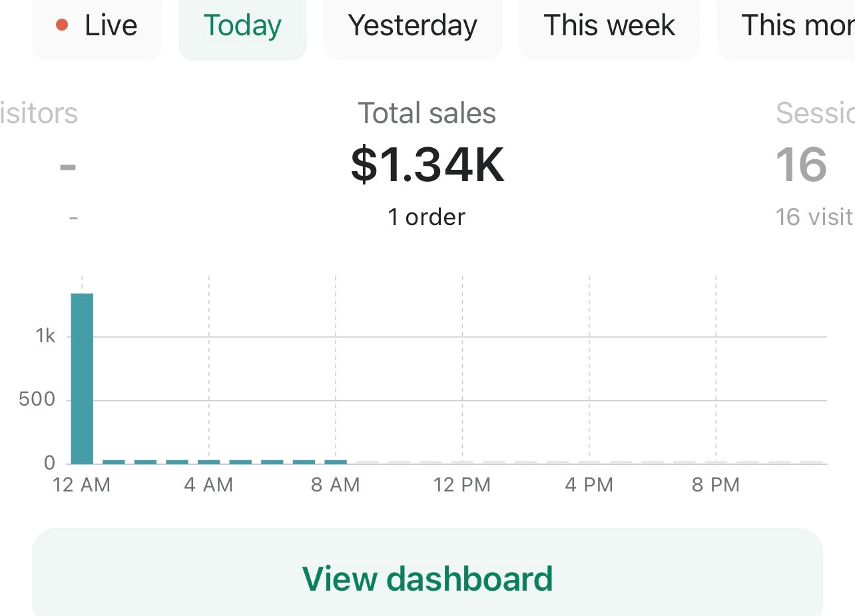Tap the 1k y-axis gridline label
The image size is (855, 616).
45,336
